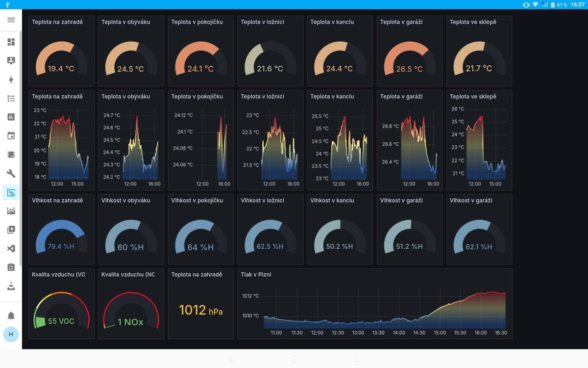Click the 60 %H humidity gauge value
Viewport: 588px width, 368px height.
(130, 247)
